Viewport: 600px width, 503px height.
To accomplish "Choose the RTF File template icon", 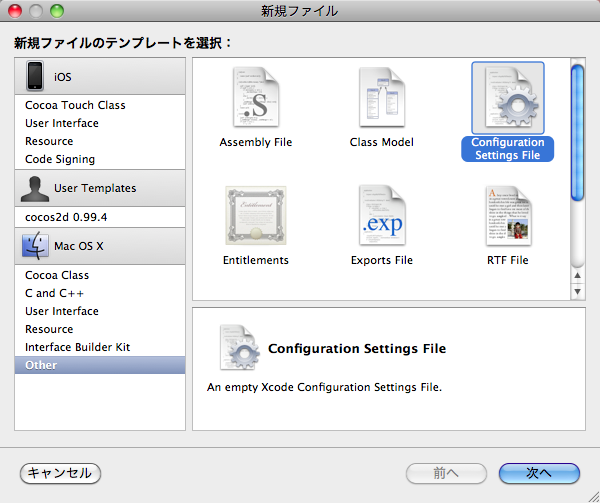I will tap(508, 215).
